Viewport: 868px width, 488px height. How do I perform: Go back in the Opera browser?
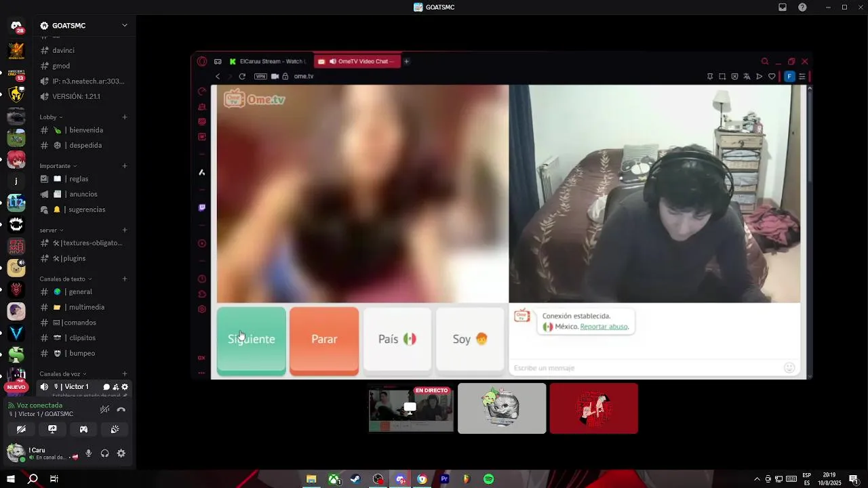(x=218, y=77)
